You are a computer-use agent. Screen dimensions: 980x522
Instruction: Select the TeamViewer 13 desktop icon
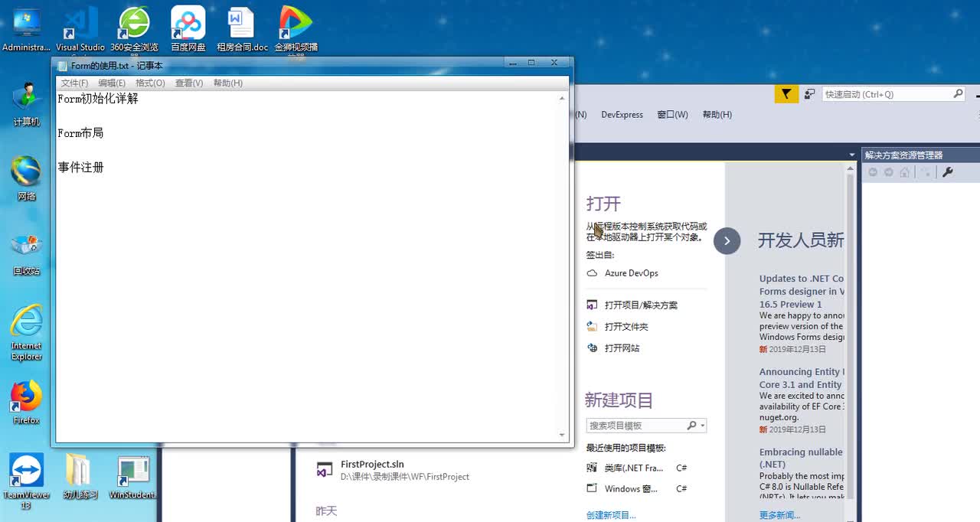coord(26,481)
